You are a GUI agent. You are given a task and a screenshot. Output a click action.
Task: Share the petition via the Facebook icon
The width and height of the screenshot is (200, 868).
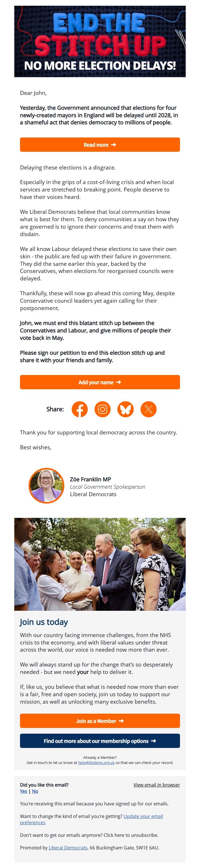[80, 409]
